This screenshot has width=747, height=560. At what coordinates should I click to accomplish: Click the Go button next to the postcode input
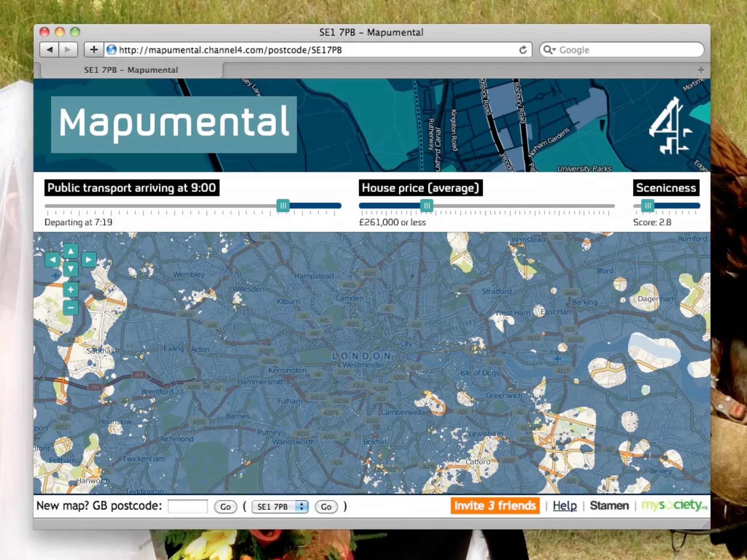[225, 507]
